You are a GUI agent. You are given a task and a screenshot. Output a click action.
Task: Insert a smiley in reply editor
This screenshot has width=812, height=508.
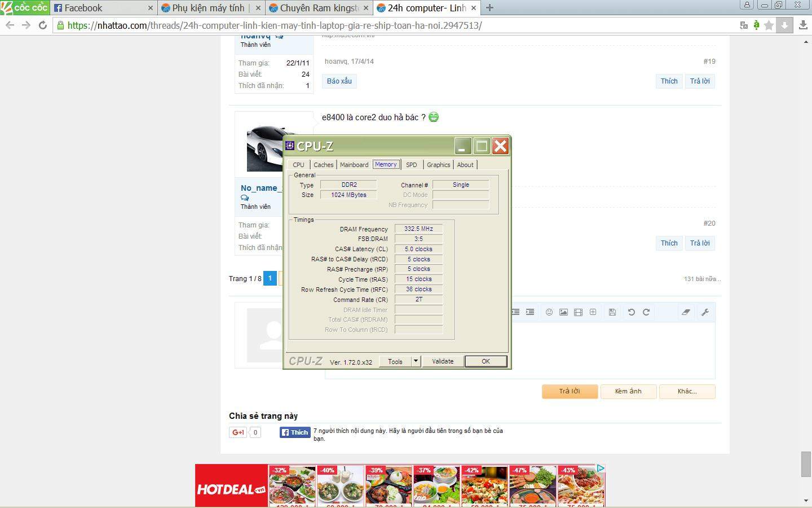[x=549, y=312]
